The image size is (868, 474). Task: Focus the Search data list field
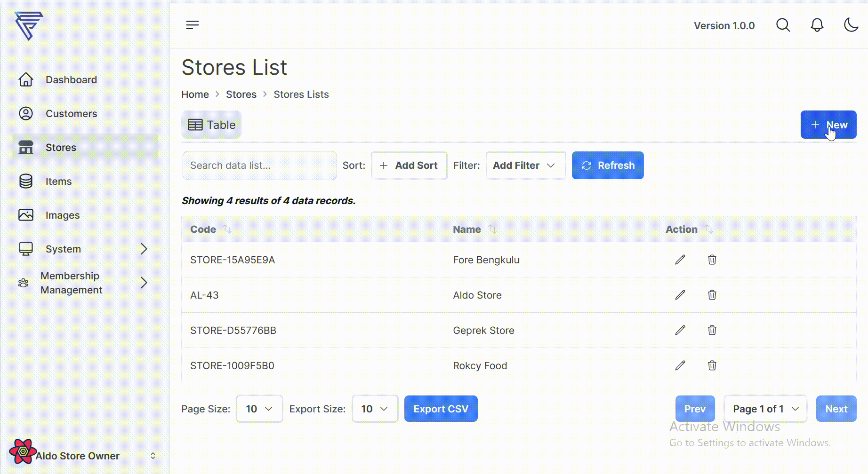(260, 166)
